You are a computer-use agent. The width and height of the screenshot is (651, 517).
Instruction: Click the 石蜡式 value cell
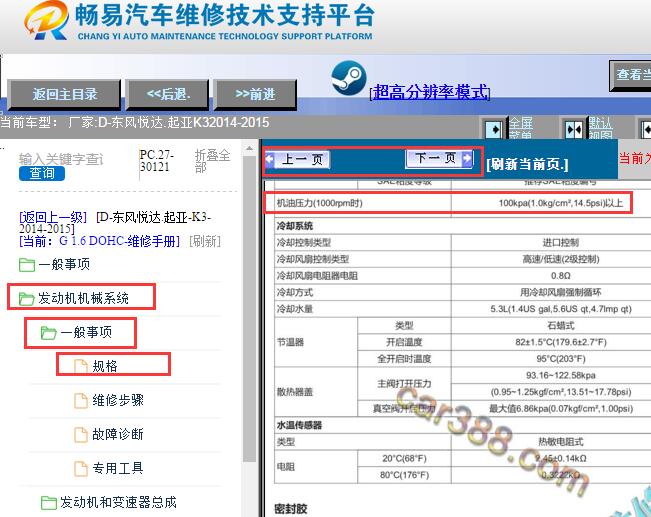pyautogui.click(x=561, y=326)
